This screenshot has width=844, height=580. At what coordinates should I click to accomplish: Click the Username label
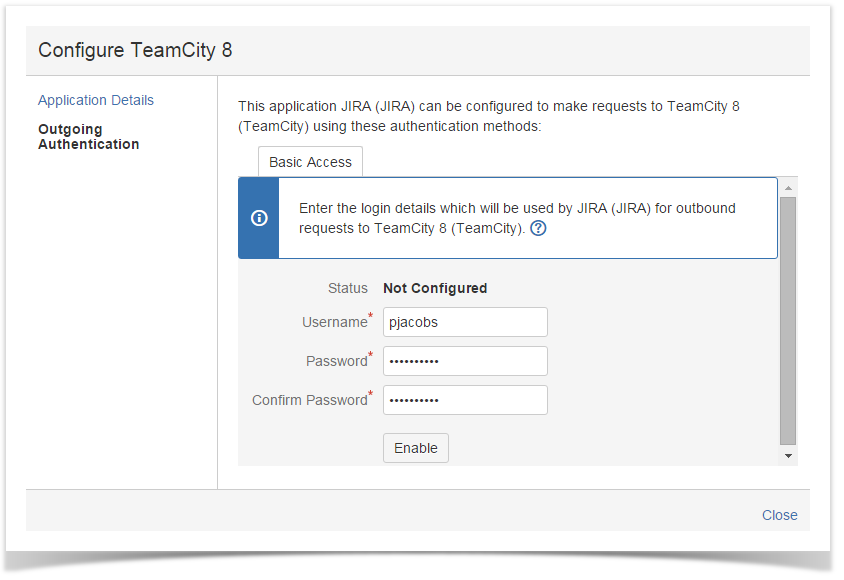[x=334, y=322]
